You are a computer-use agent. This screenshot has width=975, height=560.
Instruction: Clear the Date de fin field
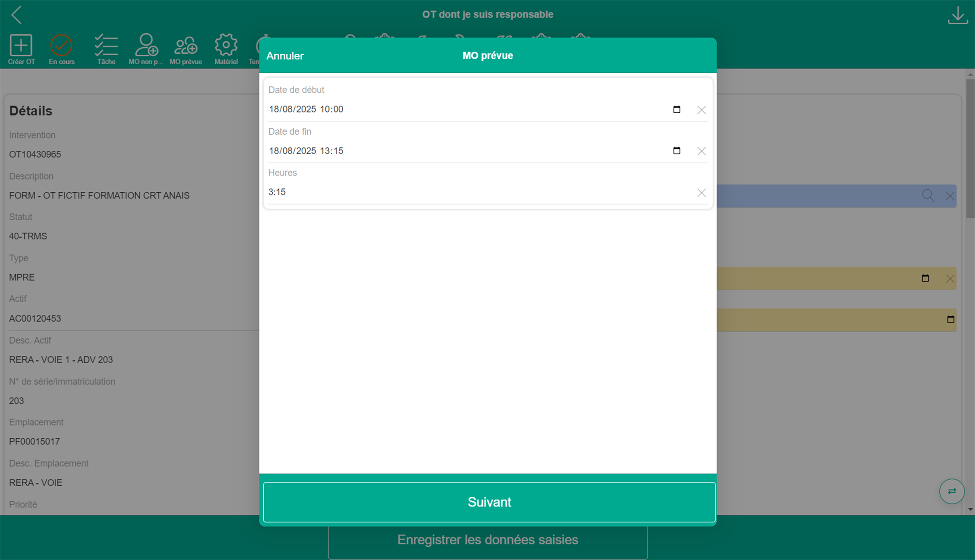pos(701,151)
